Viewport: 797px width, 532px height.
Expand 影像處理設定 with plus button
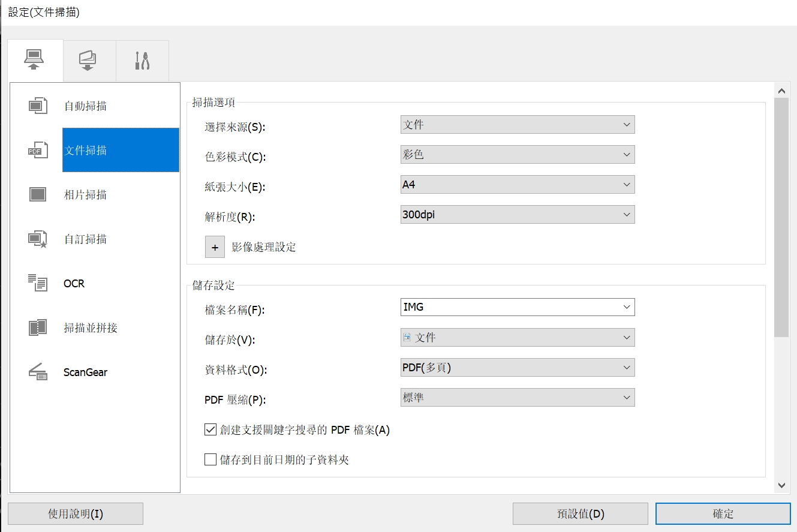(x=215, y=247)
